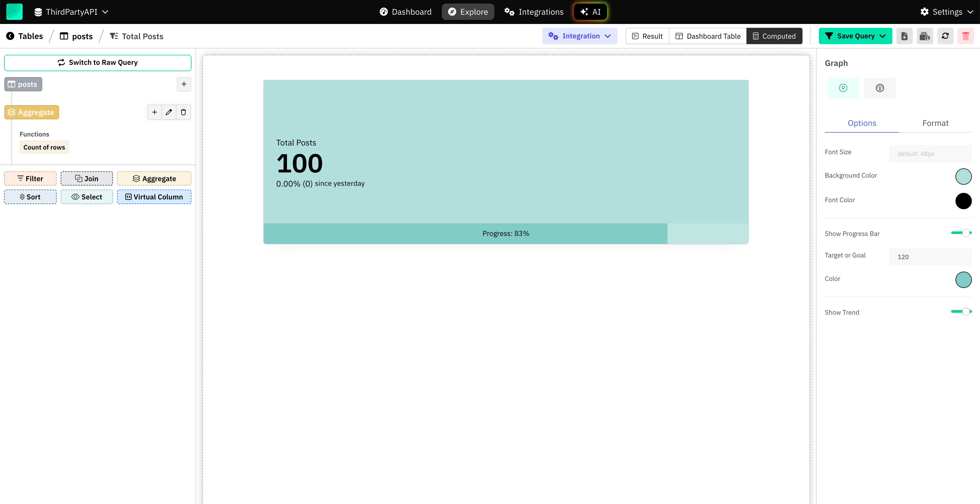Click the refresh query icon
The height and width of the screenshot is (504, 980).
coord(945,36)
